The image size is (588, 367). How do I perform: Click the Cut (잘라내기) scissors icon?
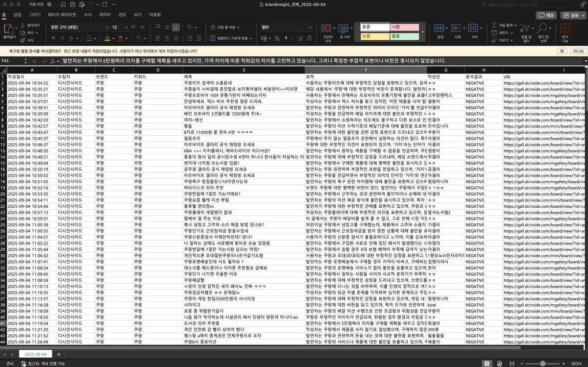point(23,25)
